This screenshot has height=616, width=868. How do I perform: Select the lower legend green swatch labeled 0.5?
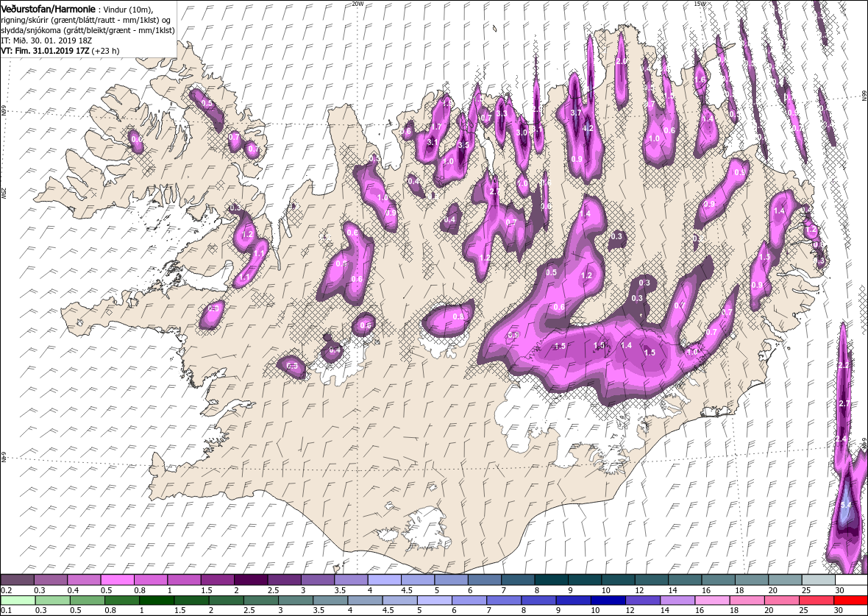[x=87, y=601]
